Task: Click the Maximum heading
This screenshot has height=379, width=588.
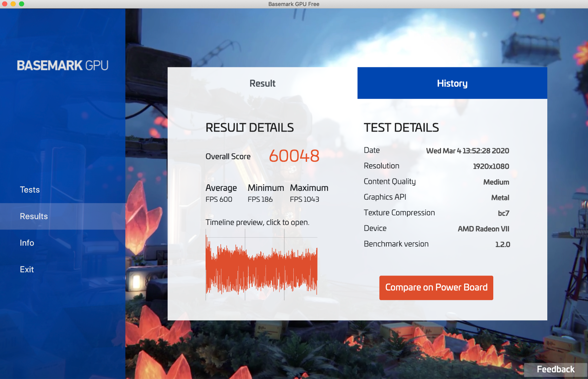Action: point(309,188)
